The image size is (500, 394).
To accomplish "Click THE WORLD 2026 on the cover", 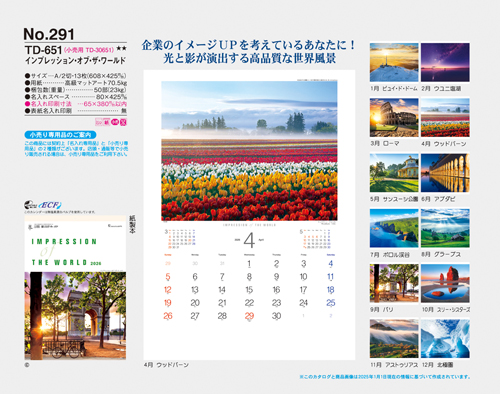I will coord(66,263).
